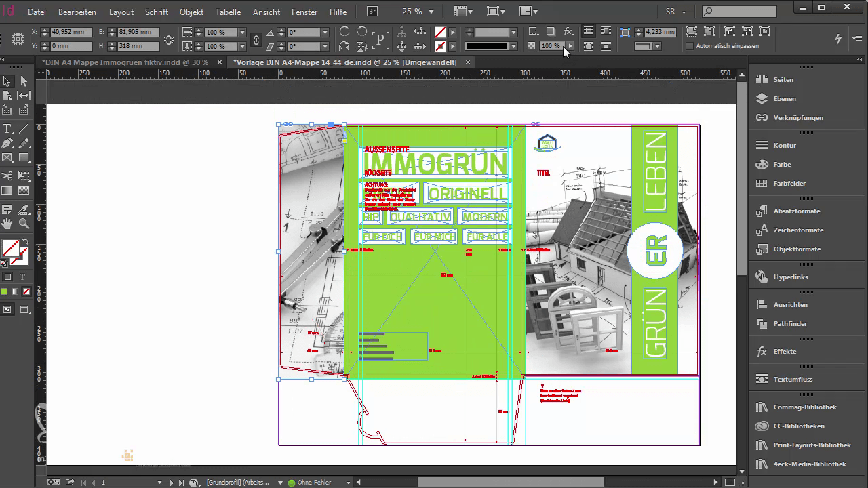Click the center content icon
868x488 pixels.
tap(765, 32)
